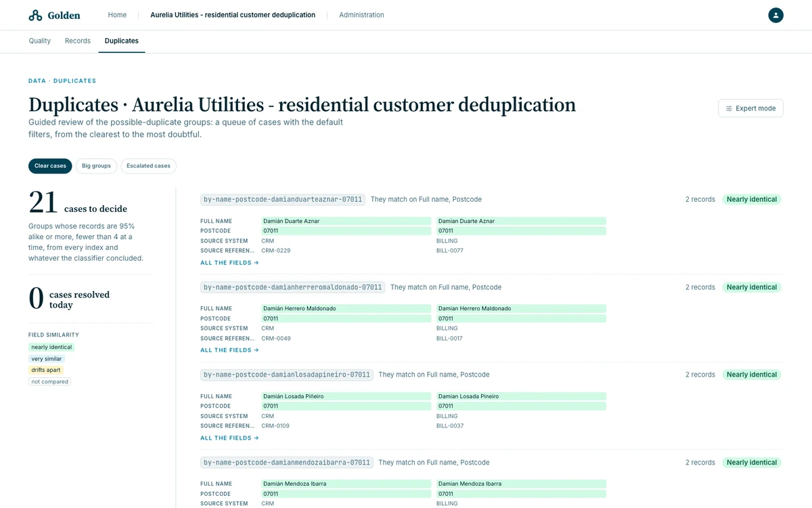Click the 'nearly identical' legend swatch

51,347
